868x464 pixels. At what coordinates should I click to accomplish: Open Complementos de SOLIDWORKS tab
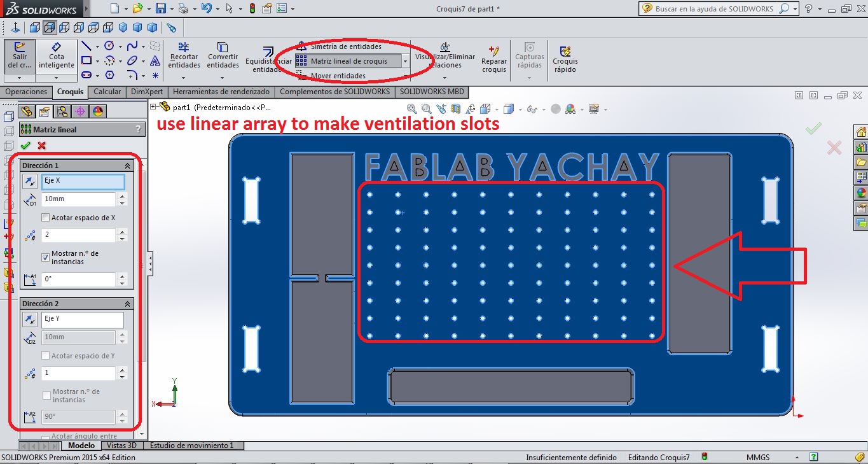[335, 92]
